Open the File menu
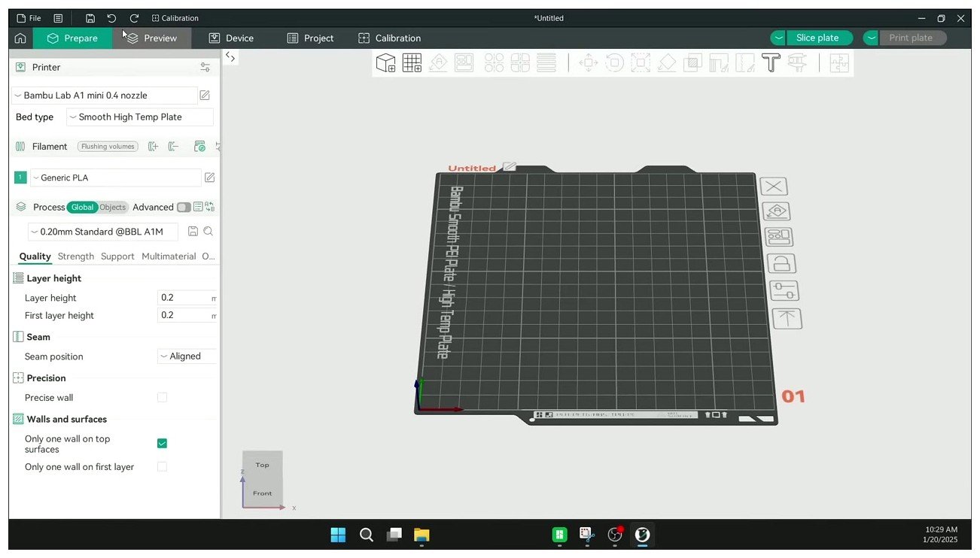 coord(29,18)
